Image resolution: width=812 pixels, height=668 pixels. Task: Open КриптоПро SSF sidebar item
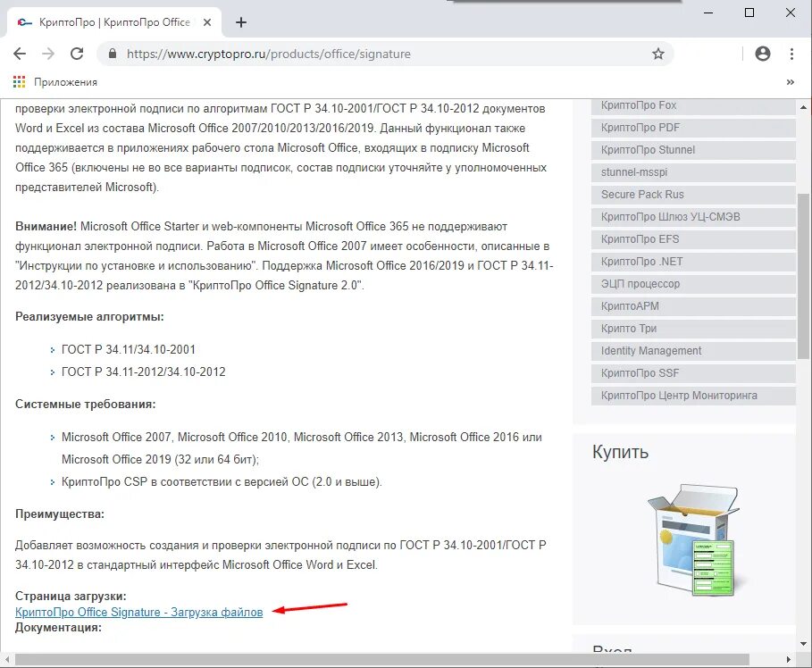(x=693, y=372)
